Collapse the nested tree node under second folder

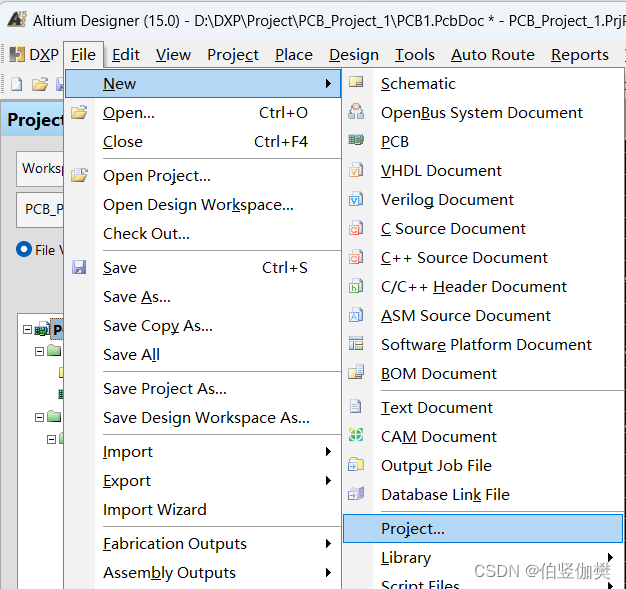pyautogui.click(x=51, y=440)
